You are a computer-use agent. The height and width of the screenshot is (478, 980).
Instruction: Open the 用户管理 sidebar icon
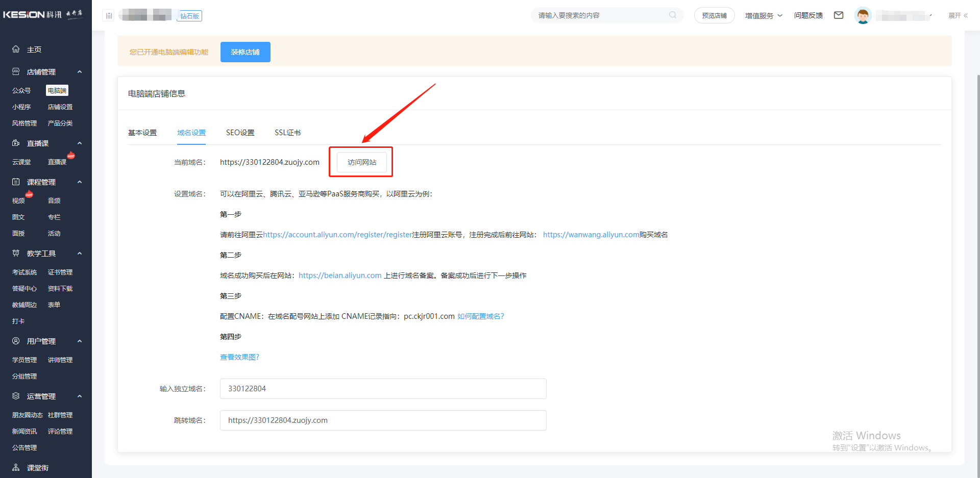coord(15,341)
